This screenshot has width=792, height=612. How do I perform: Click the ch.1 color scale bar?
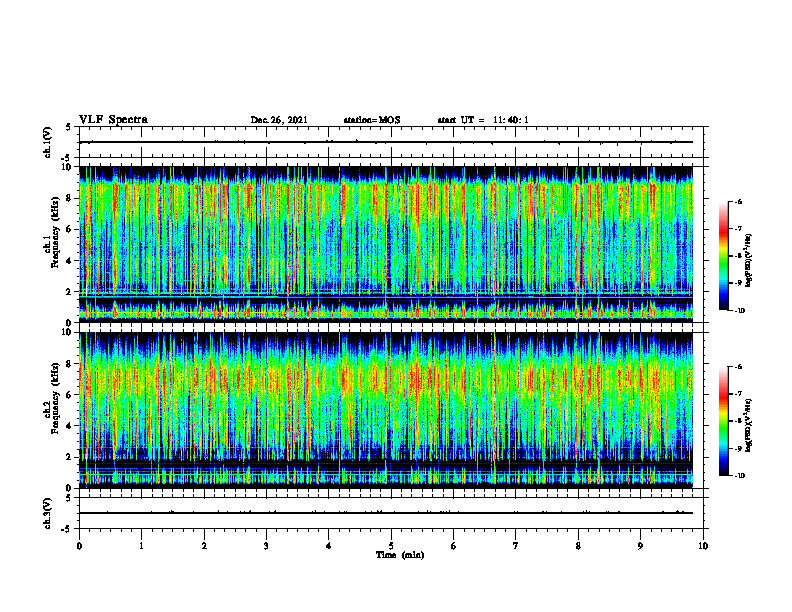(x=723, y=256)
